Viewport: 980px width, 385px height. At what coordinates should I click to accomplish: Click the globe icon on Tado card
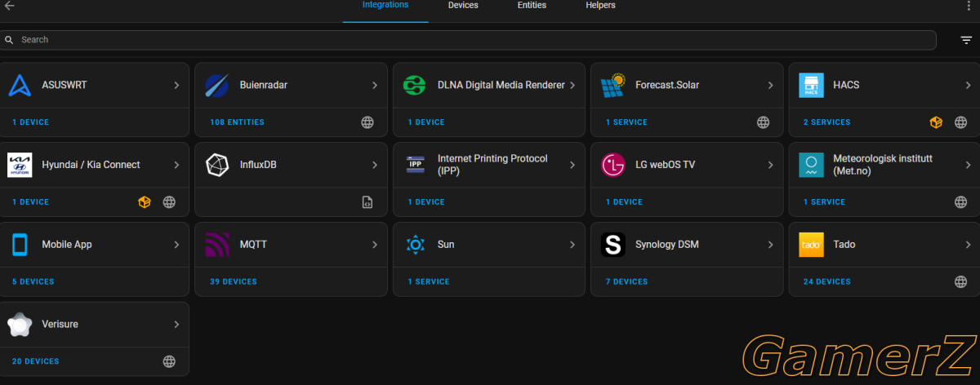click(x=960, y=282)
